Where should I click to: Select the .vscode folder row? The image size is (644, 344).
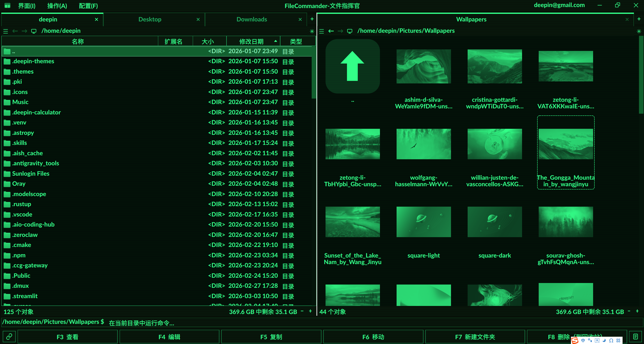point(157,214)
